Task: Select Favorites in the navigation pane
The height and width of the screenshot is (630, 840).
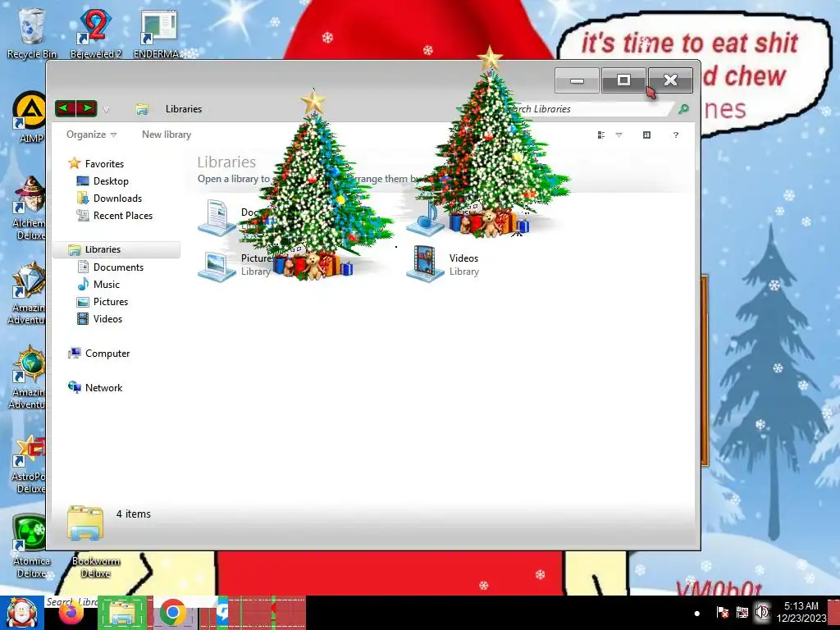Action: tap(97, 163)
